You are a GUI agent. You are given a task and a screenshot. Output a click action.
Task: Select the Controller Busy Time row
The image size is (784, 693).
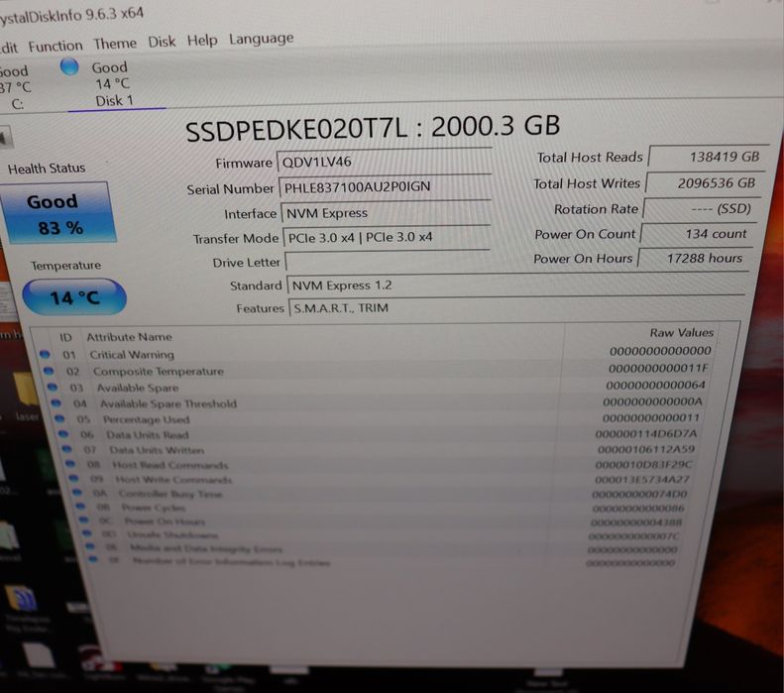[x=381, y=494]
